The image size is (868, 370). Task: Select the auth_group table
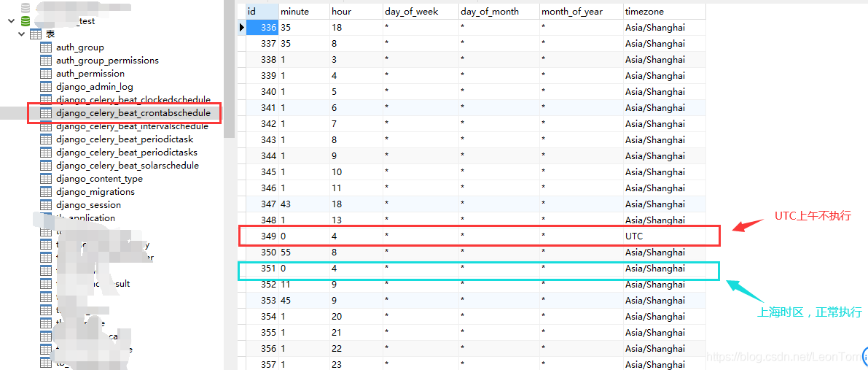[x=79, y=47]
